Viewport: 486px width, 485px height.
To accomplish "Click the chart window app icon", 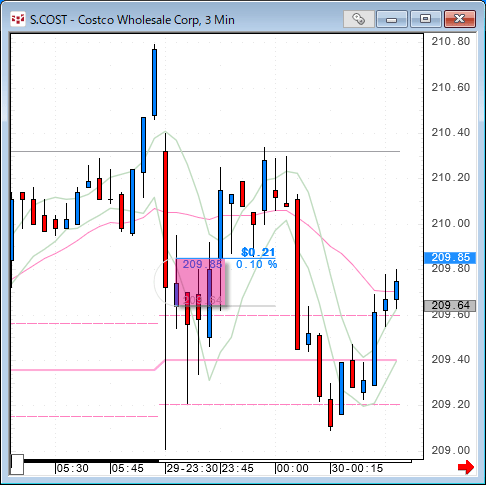I will point(18,19).
